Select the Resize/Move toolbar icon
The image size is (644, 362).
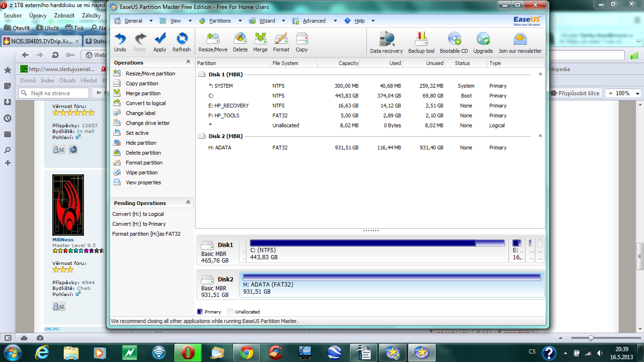point(213,42)
